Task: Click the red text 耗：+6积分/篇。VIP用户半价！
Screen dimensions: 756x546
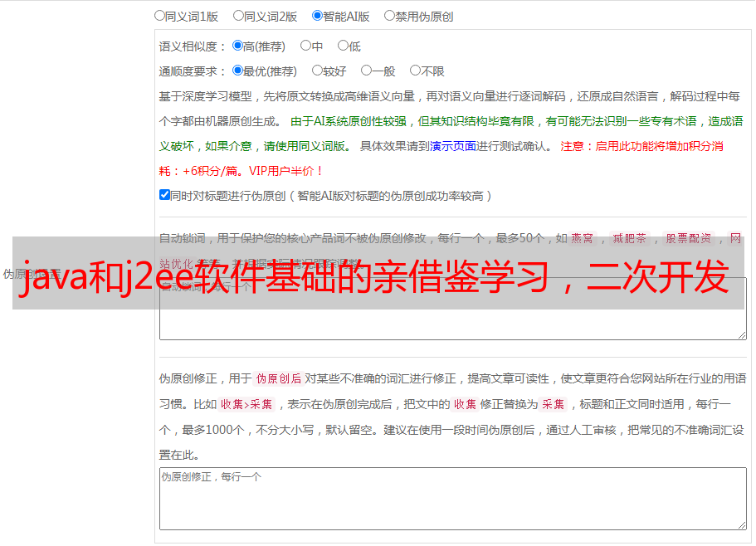Action: tap(241, 171)
